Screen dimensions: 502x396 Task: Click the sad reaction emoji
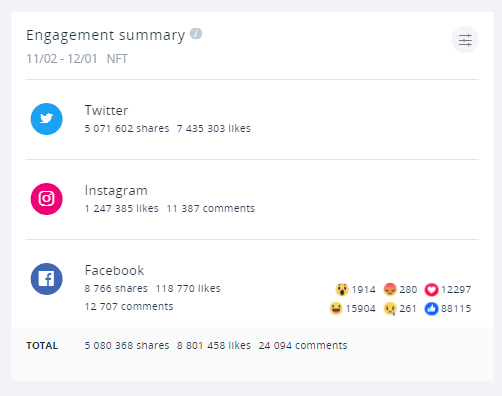[390, 309]
